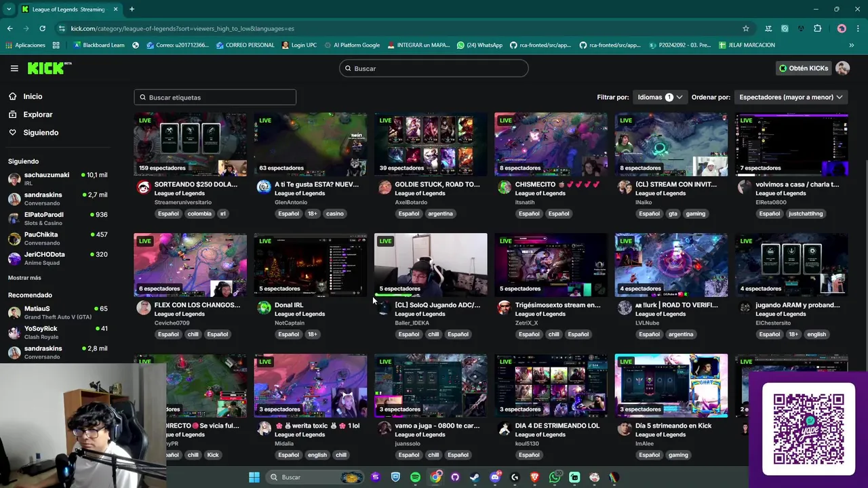This screenshot has width=868, height=488.
Task: Open Trigésimosexto stream en... title
Action: click(x=557, y=305)
